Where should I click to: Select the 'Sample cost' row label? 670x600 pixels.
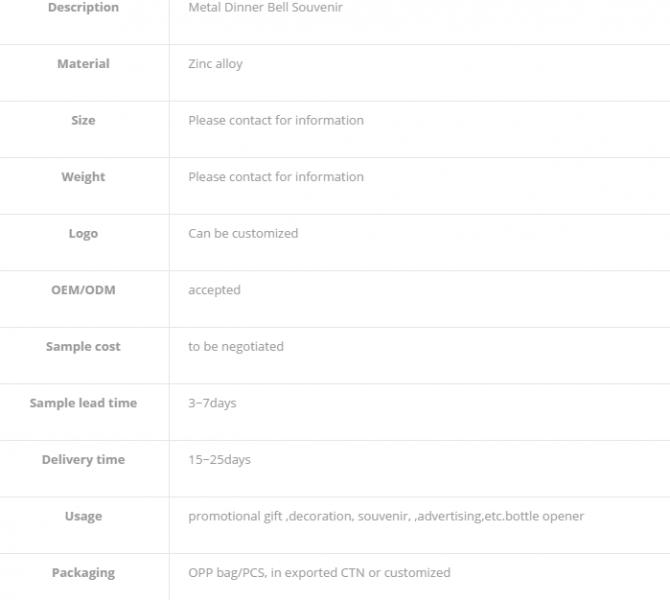[x=83, y=347]
